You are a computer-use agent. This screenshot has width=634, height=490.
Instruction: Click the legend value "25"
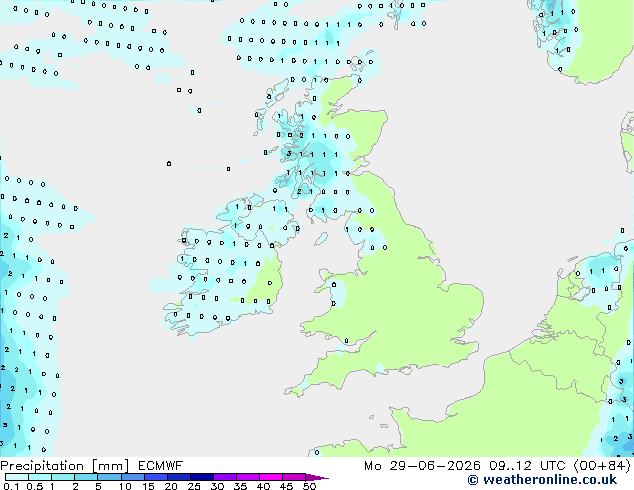(x=194, y=486)
